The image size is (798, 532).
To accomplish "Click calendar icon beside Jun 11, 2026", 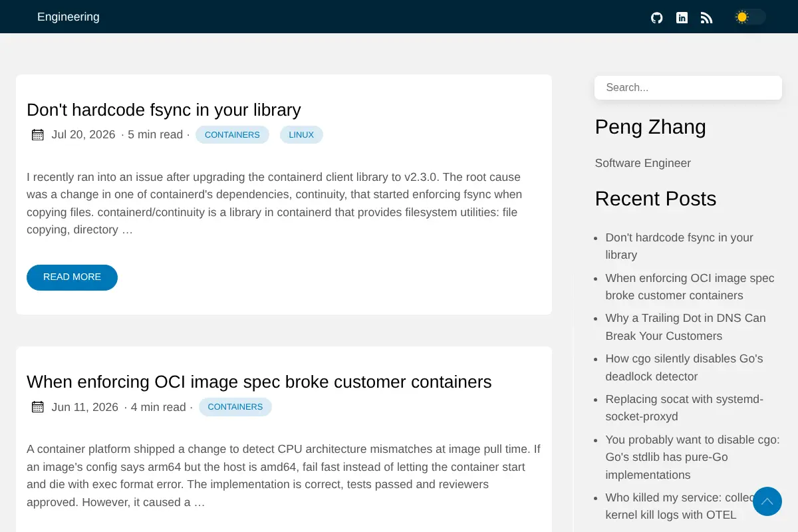I will [38, 407].
